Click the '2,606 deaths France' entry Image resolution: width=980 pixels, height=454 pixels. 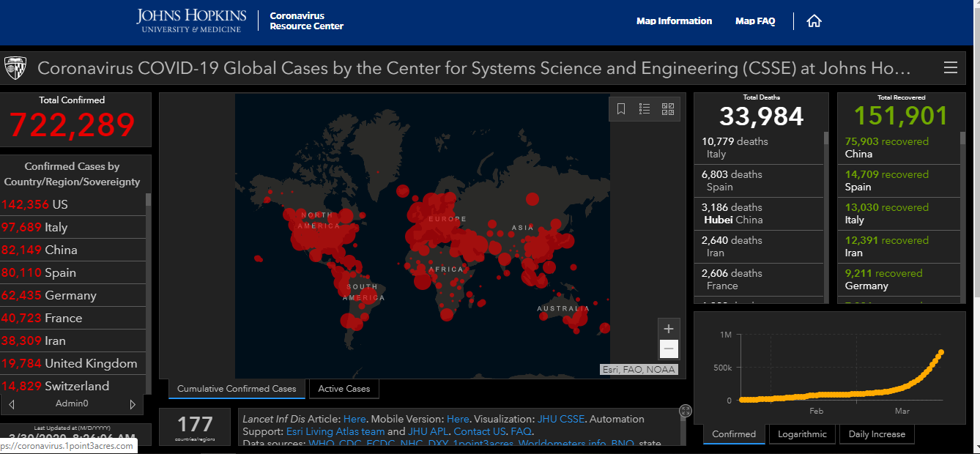pyautogui.click(x=759, y=280)
